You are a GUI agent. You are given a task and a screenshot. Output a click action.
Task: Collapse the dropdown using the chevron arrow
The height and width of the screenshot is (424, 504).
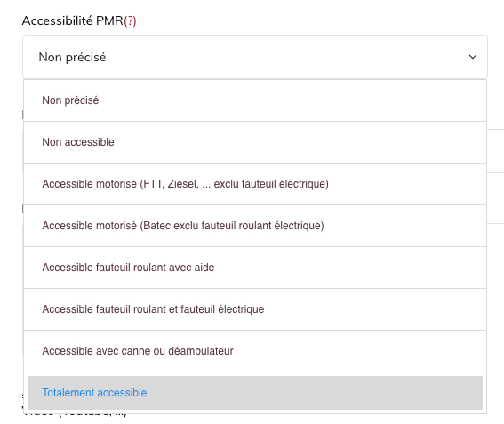coord(473,57)
